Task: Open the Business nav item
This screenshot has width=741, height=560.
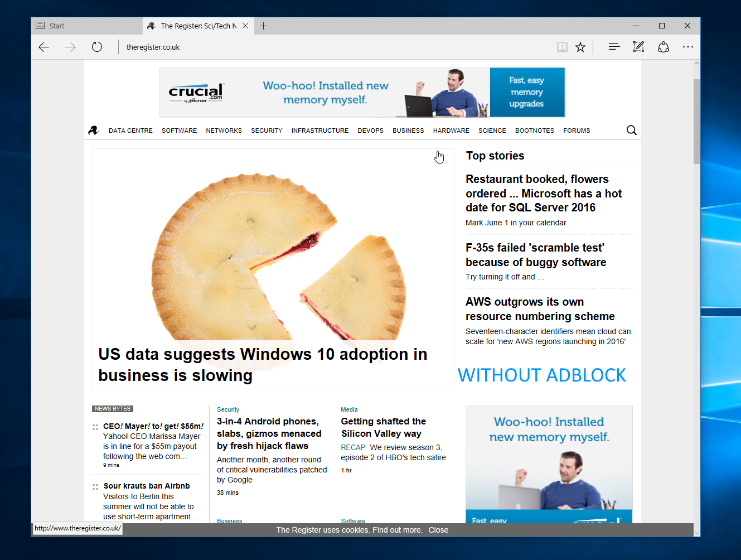Action: [x=408, y=131]
